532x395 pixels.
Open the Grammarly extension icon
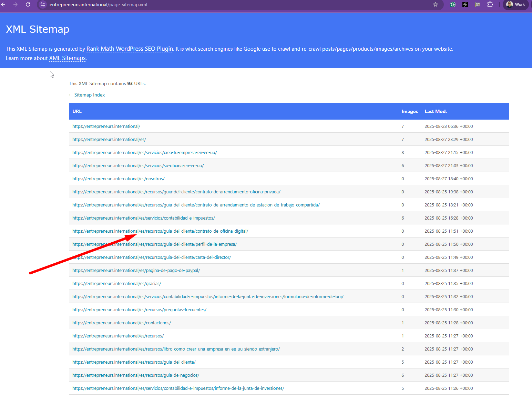[453, 4]
